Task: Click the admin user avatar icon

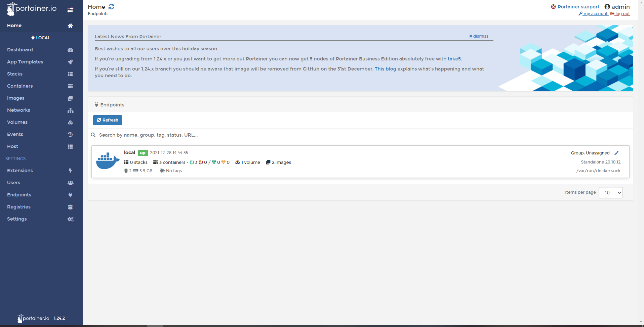Action: click(x=607, y=7)
